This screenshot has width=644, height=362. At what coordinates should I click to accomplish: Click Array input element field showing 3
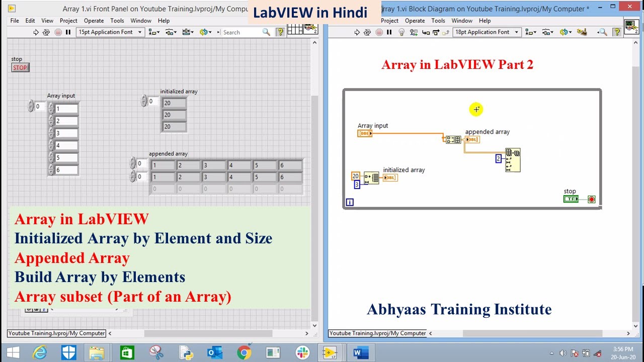pyautogui.click(x=67, y=133)
